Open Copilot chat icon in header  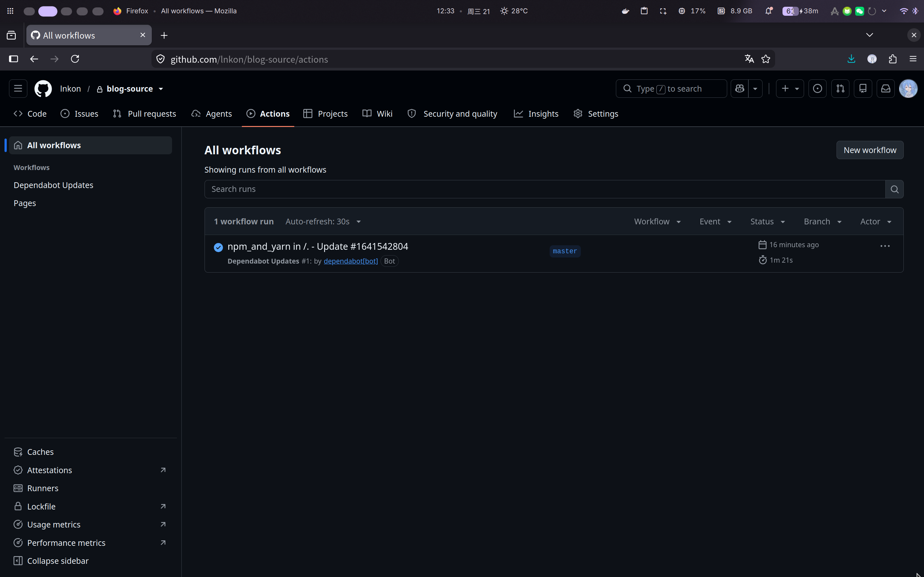pos(740,88)
